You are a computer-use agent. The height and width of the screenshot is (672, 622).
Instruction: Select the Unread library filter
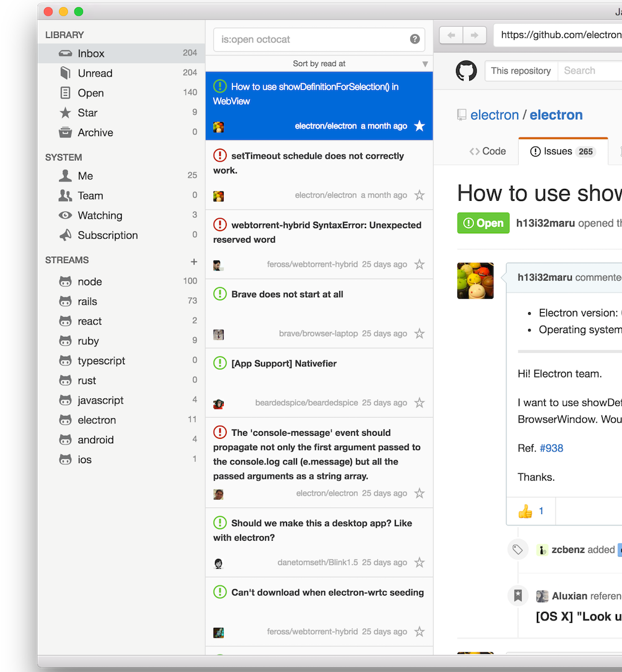click(x=121, y=73)
